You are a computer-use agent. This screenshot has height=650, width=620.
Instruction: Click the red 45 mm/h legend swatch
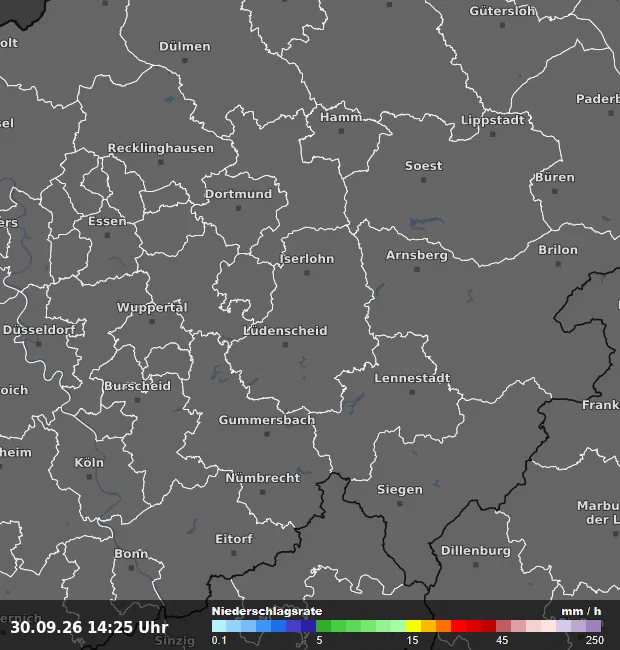[x=503, y=626]
